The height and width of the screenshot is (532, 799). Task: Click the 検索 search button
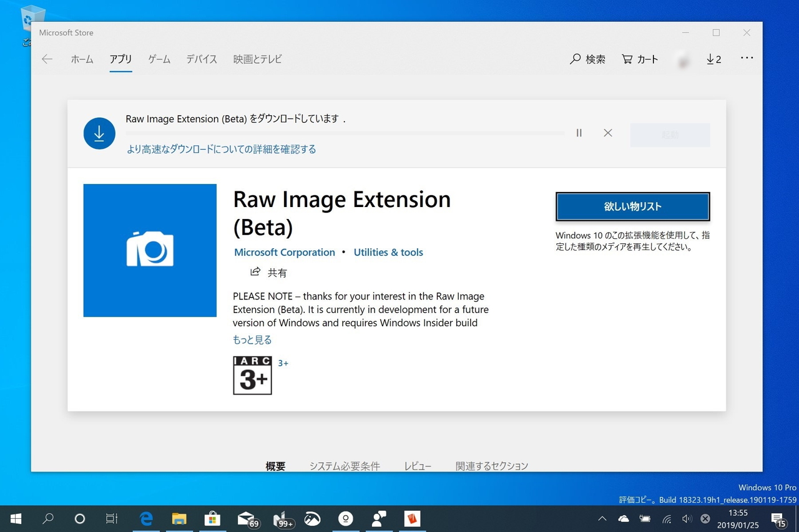[588, 59]
